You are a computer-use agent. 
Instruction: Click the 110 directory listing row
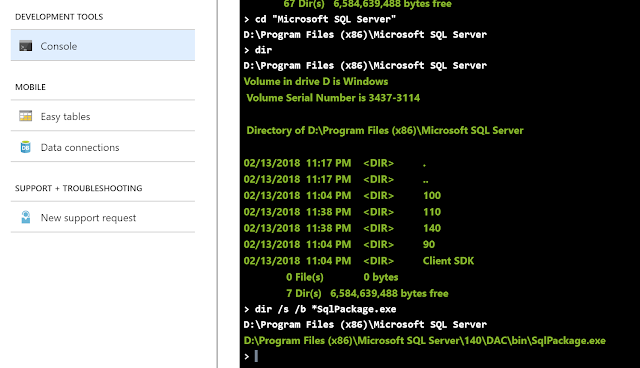tap(342, 212)
